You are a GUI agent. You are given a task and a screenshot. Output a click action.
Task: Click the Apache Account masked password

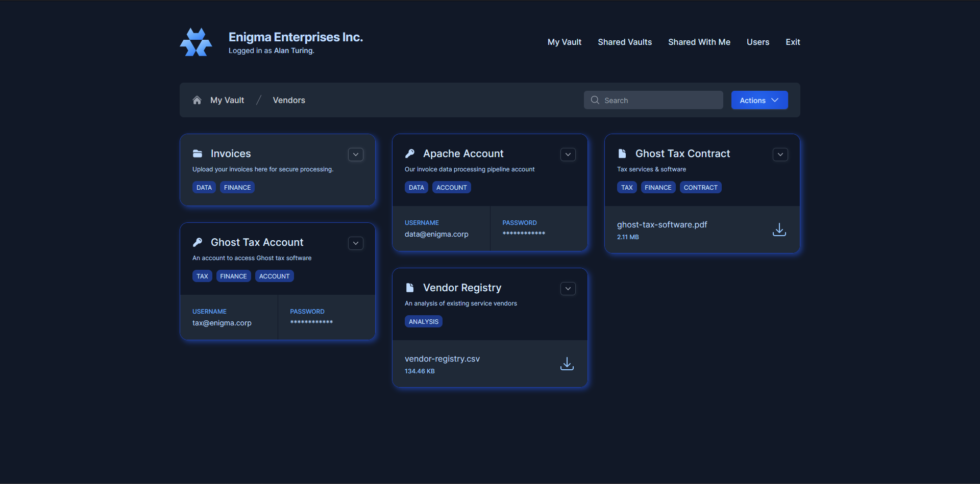(x=524, y=234)
